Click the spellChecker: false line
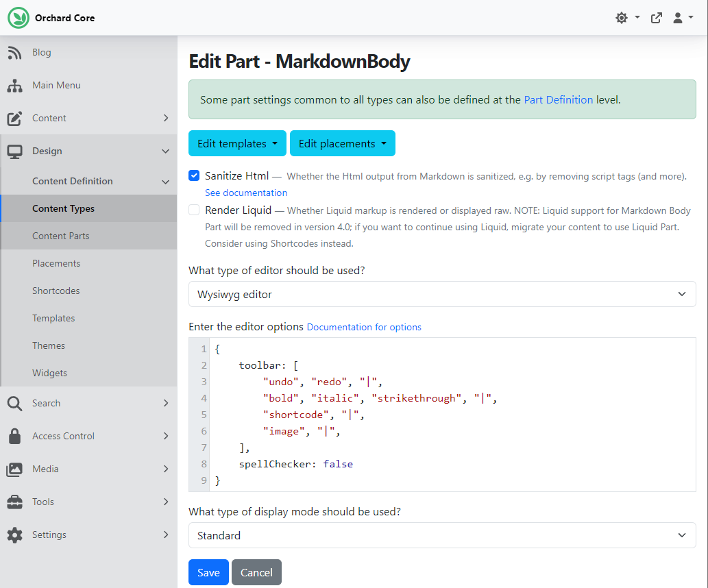Screen dimensions: 708x588 pos(296,464)
